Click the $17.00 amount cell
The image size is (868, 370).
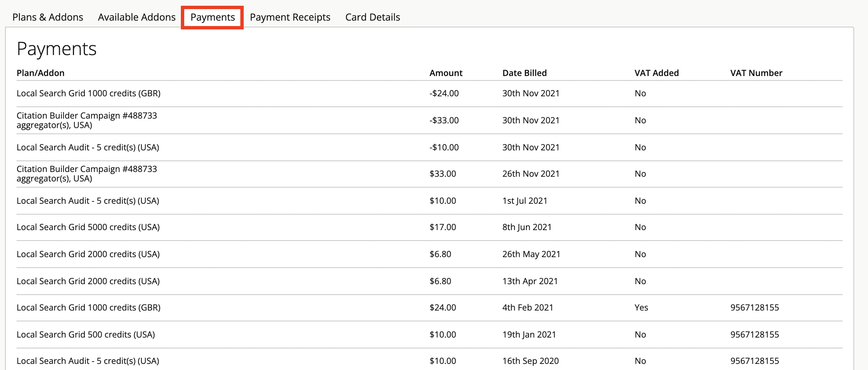[x=443, y=227]
